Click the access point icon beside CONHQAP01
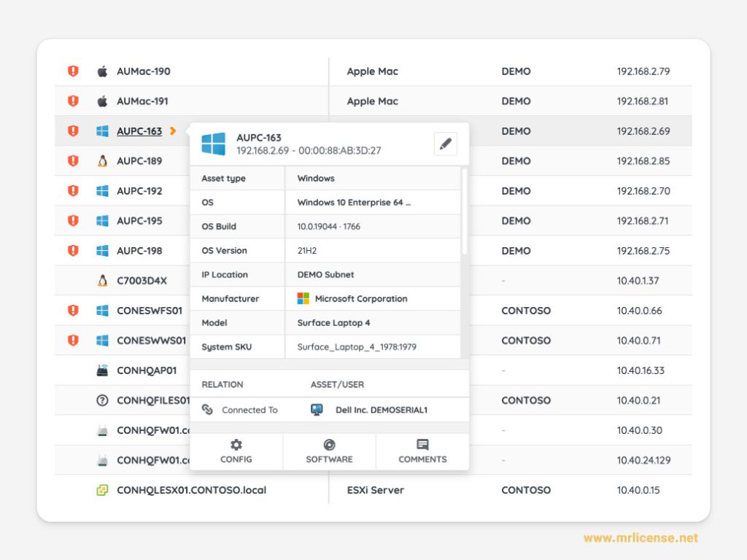747x560 pixels. (102, 370)
